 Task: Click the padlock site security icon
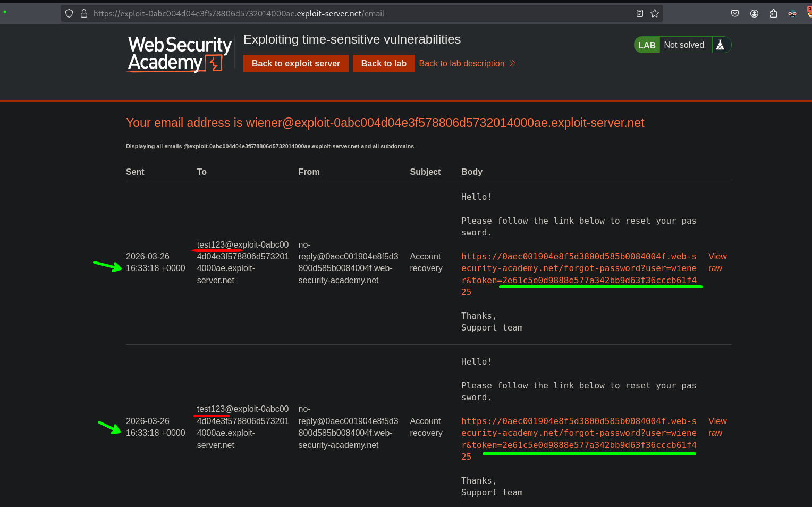click(83, 13)
